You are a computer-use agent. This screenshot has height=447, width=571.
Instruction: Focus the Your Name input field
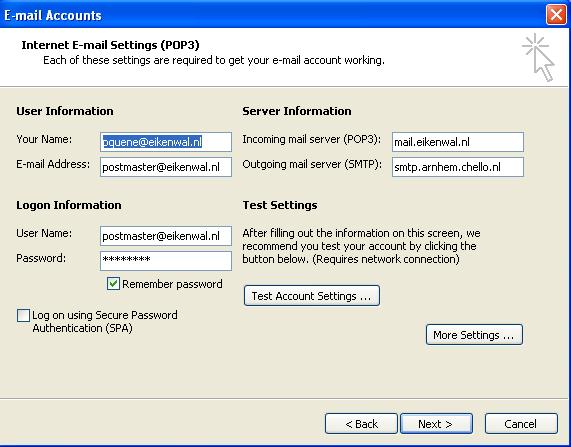166,142
